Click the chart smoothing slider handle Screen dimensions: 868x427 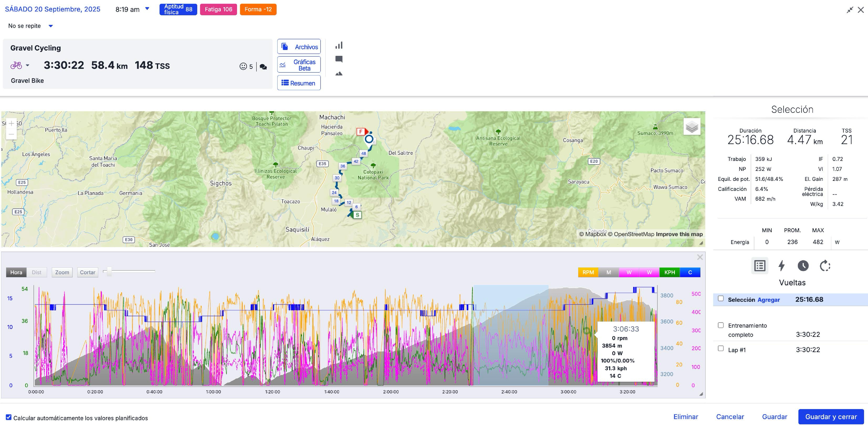pyautogui.click(x=109, y=272)
